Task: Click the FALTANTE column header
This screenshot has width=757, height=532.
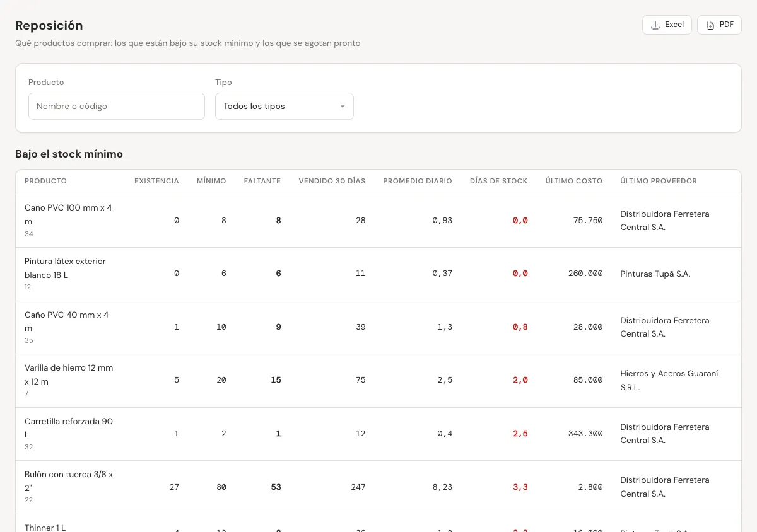Action: click(x=262, y=181)
